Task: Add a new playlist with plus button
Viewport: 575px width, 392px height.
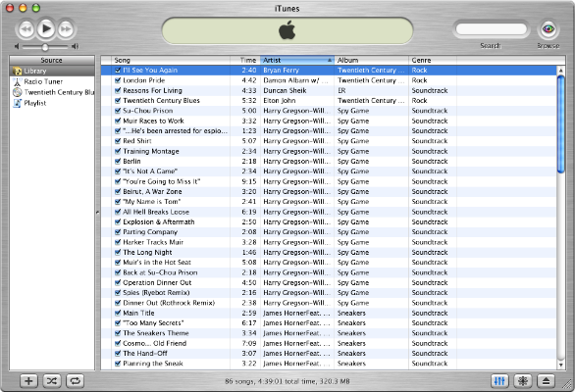Action: (28, 381)
